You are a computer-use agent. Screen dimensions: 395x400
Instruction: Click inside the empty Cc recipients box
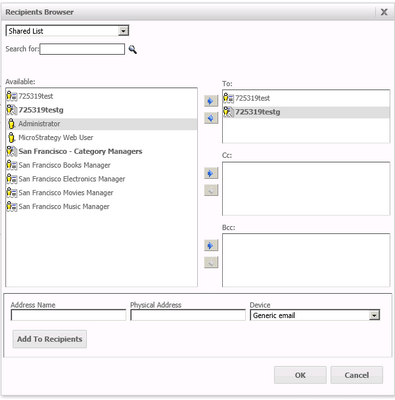(306, 189)
